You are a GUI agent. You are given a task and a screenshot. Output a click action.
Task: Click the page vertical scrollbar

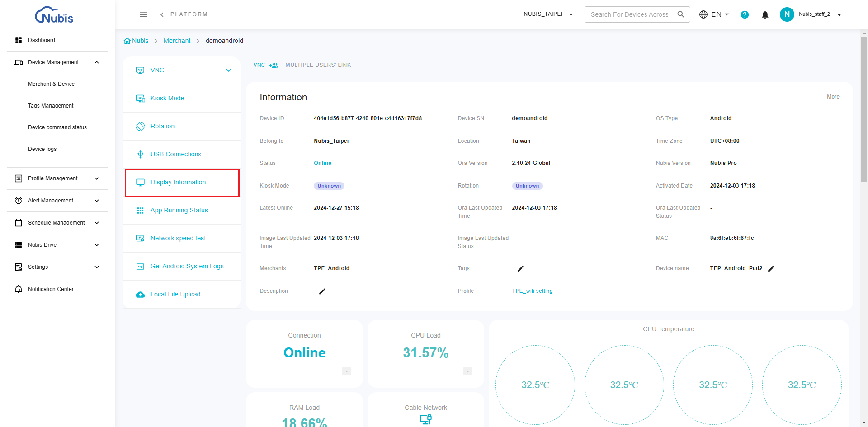click(864, 108)
